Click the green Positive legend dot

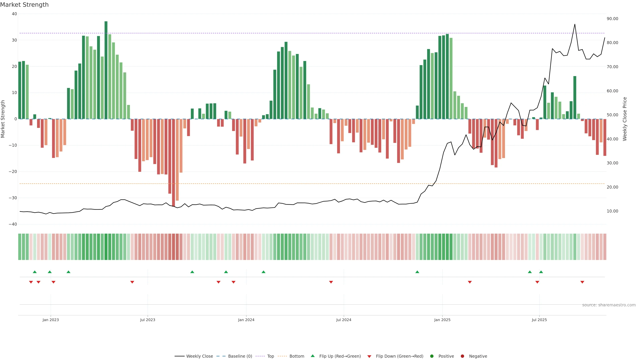click(x=432, y=356)
